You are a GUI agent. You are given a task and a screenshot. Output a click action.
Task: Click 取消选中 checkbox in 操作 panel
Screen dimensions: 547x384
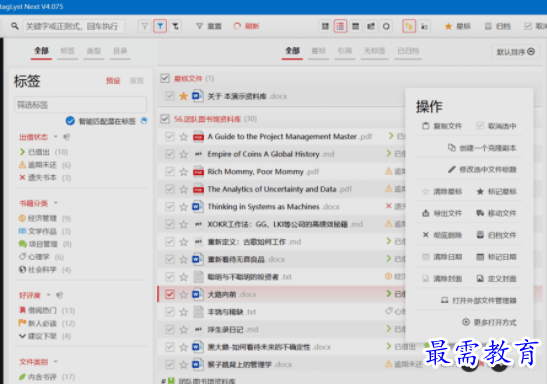click(480, 126)
